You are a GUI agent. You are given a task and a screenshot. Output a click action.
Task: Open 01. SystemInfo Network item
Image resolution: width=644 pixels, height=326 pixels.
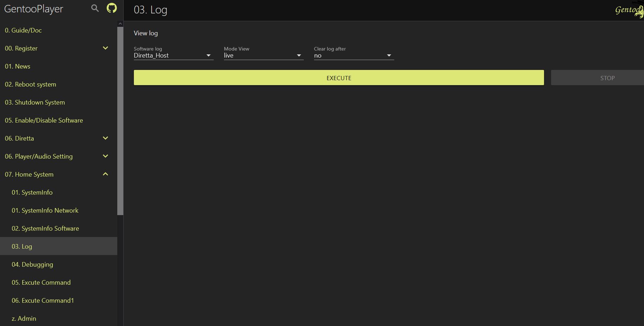pos(59,211)
